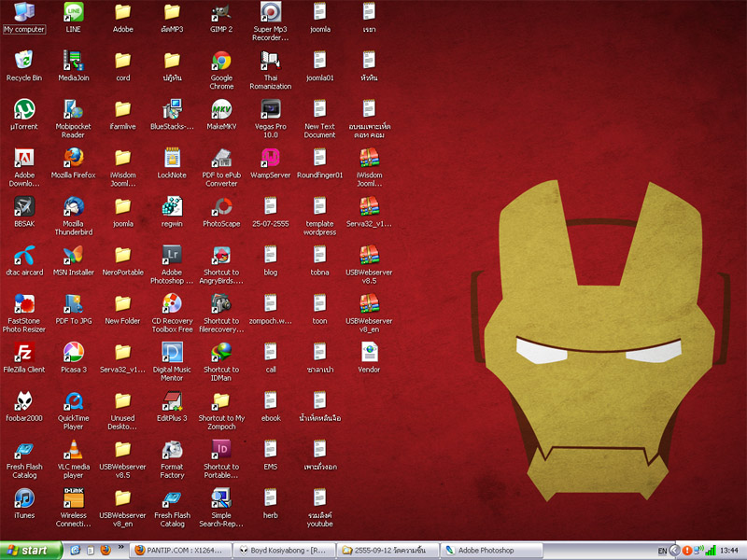Select the LockNote icon

point(172,163)
